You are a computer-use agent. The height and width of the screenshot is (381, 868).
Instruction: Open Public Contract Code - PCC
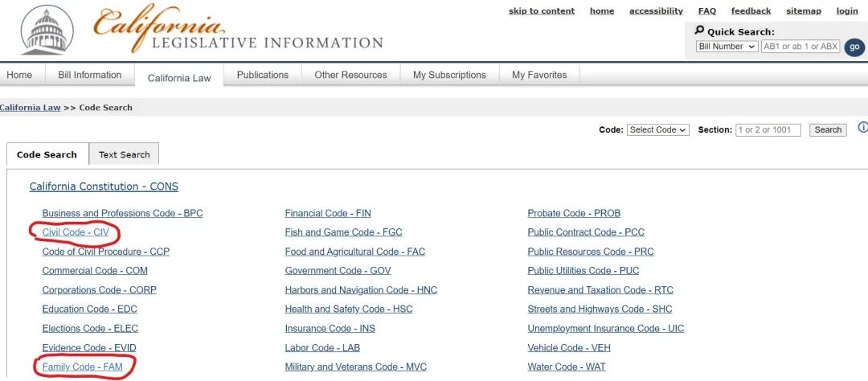point(586,232)
